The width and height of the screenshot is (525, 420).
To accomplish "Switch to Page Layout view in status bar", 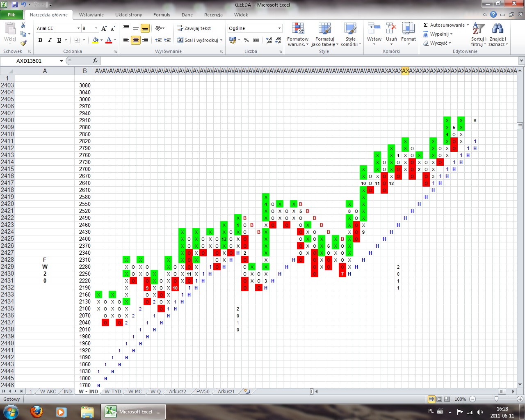I will 439,399.
